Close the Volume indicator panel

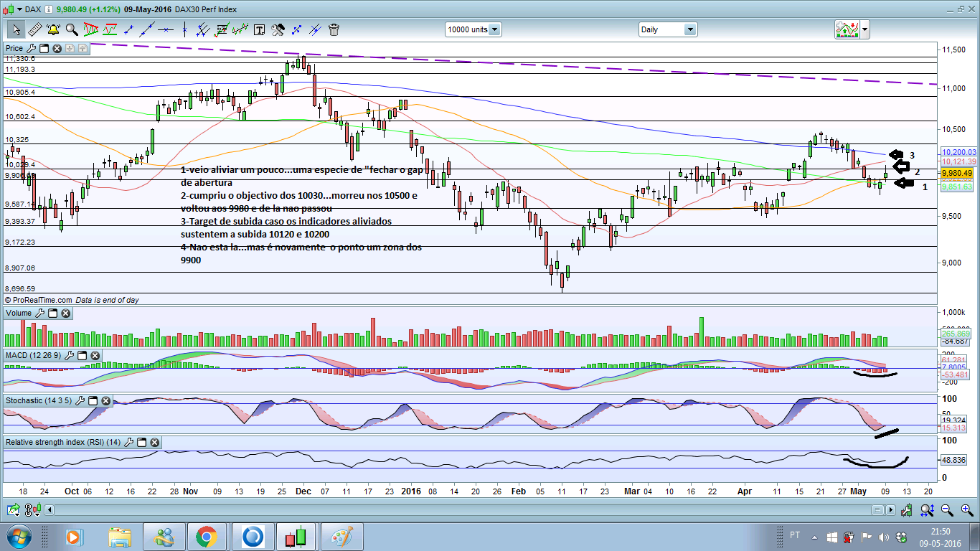click(65, 314)
